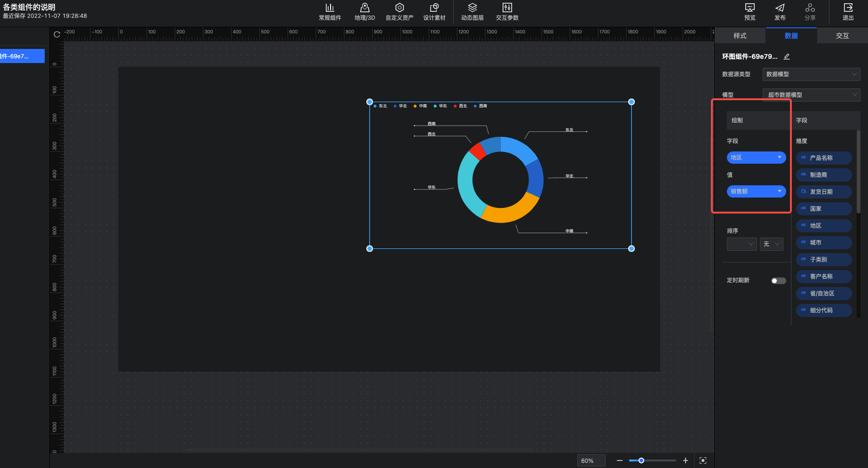Toggle 华北 legend item
868x468 pixels.
[x=400, y=106]
